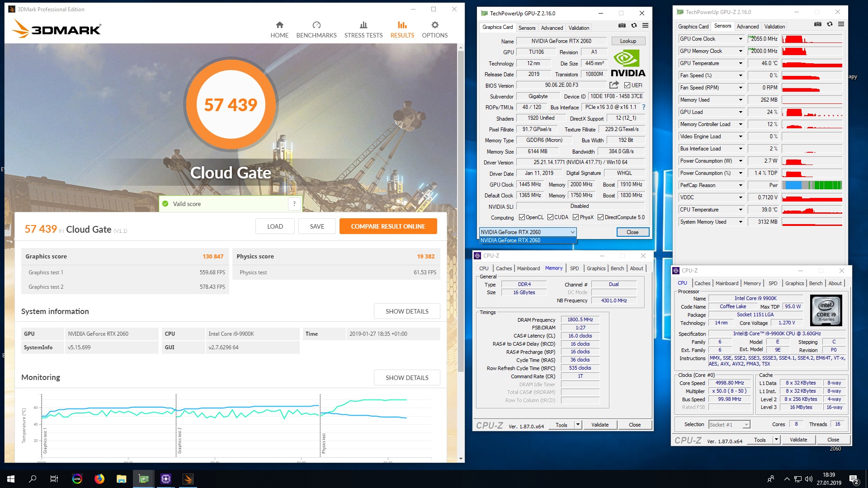Click COMPARE RESULT ONLINE button

388,226
